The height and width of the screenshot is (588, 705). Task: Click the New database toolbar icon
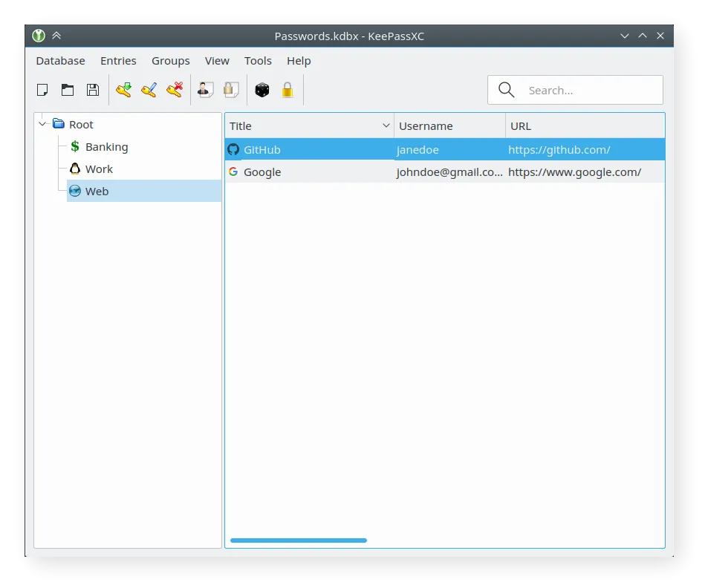pos(42,90)
